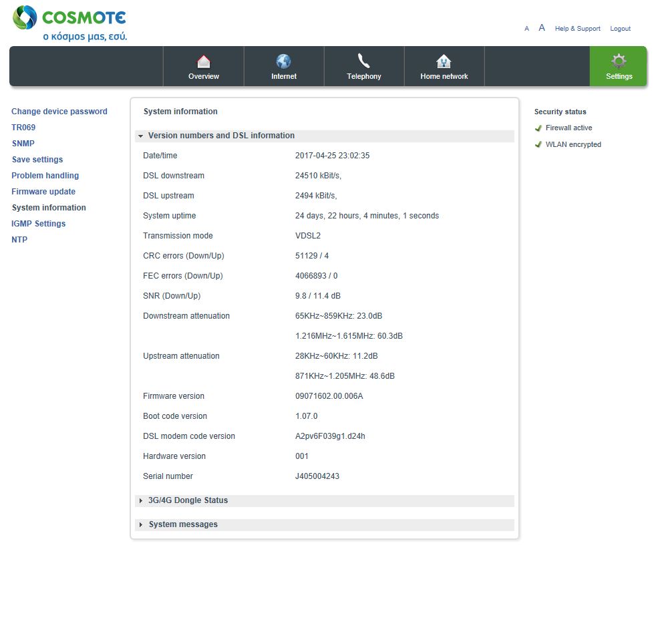Click the WLAN encrypted status text
The width and height of the screenshot is (656, 644).
[573, 144]
